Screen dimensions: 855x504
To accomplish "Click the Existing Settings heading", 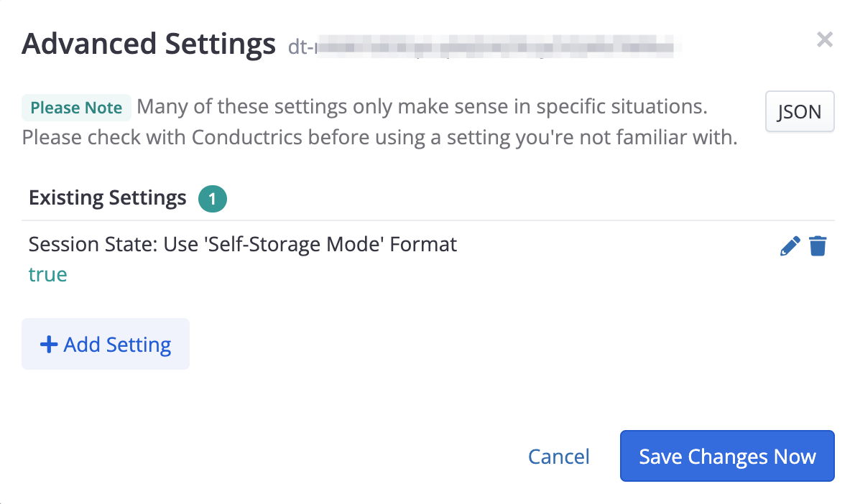I will click(x=108, y=198).
